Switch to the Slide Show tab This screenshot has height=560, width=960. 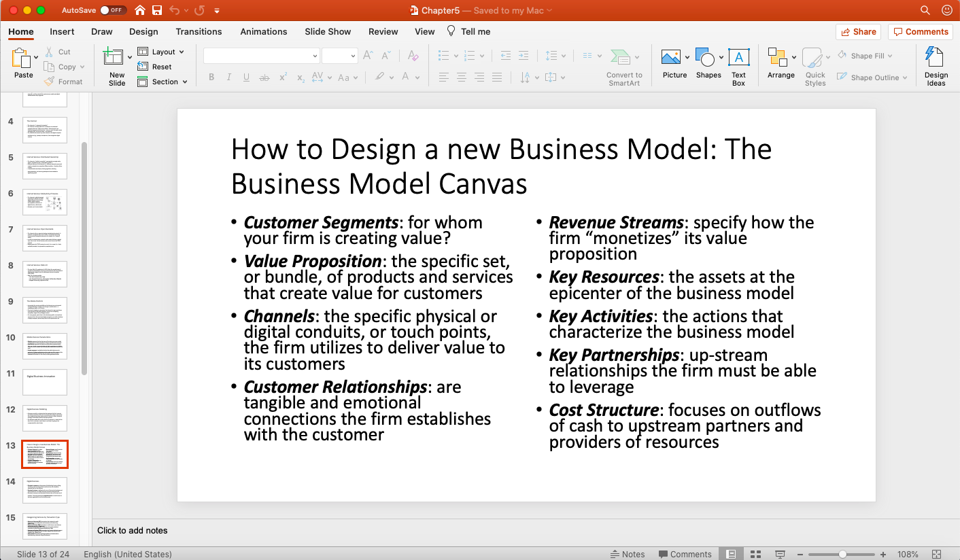328,31
